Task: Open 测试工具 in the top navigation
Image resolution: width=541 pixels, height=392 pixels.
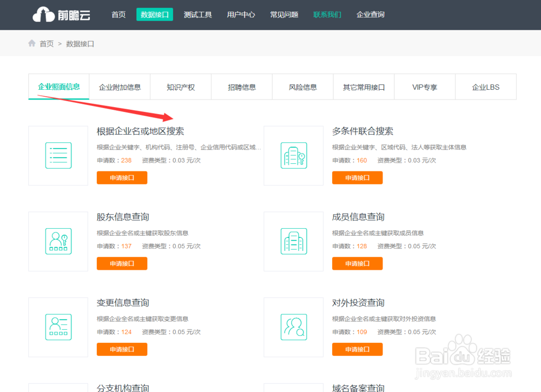Action: pos(198,15)
